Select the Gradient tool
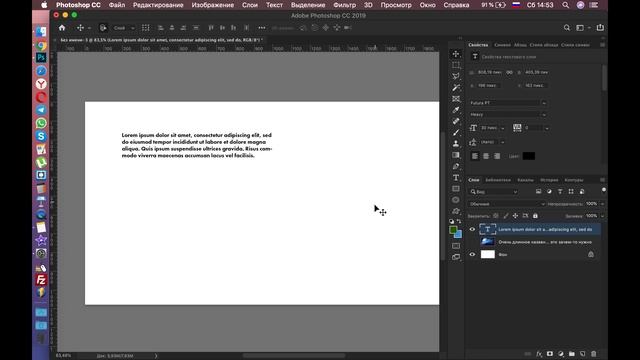Screen dimensions: 640x360 coord(456,155)
